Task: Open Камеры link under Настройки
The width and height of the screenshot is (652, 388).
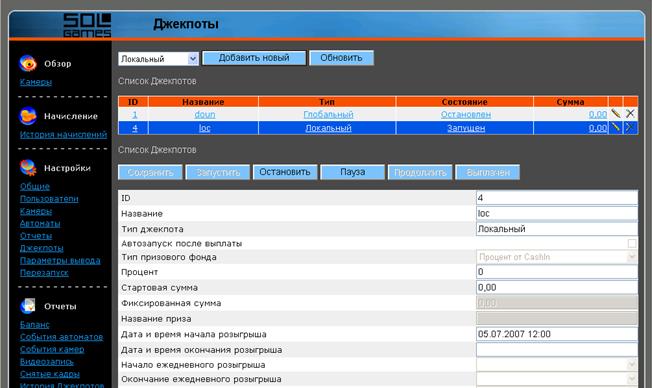Action: 36,211
